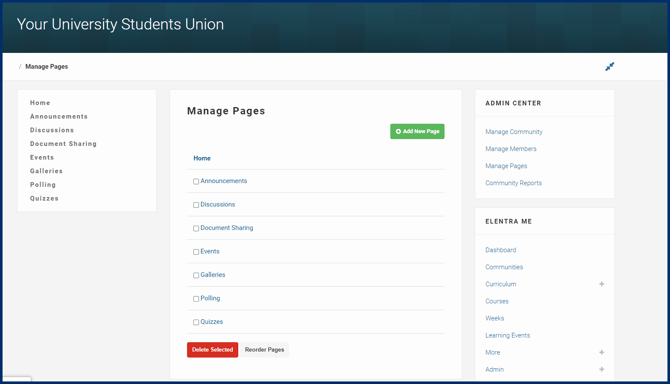The width and height of the screenshot is (670, 384).
Task: Click the More link in Elentra ME
Action: click(x=493, y=353)
